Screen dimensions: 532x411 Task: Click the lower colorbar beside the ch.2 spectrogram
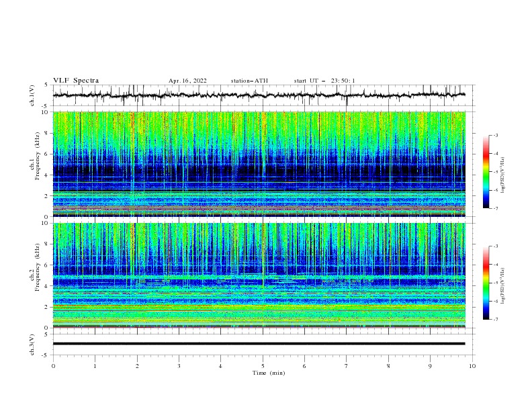pos(486,283)
